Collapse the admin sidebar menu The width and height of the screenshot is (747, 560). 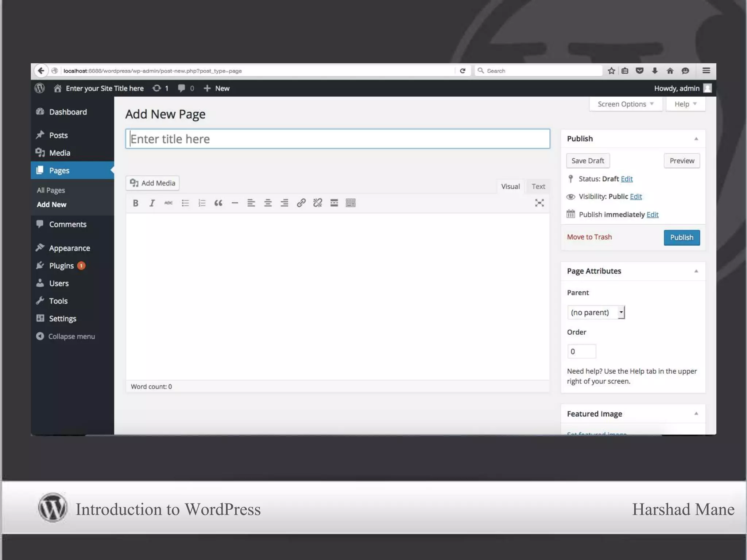(x=66, y=336)
